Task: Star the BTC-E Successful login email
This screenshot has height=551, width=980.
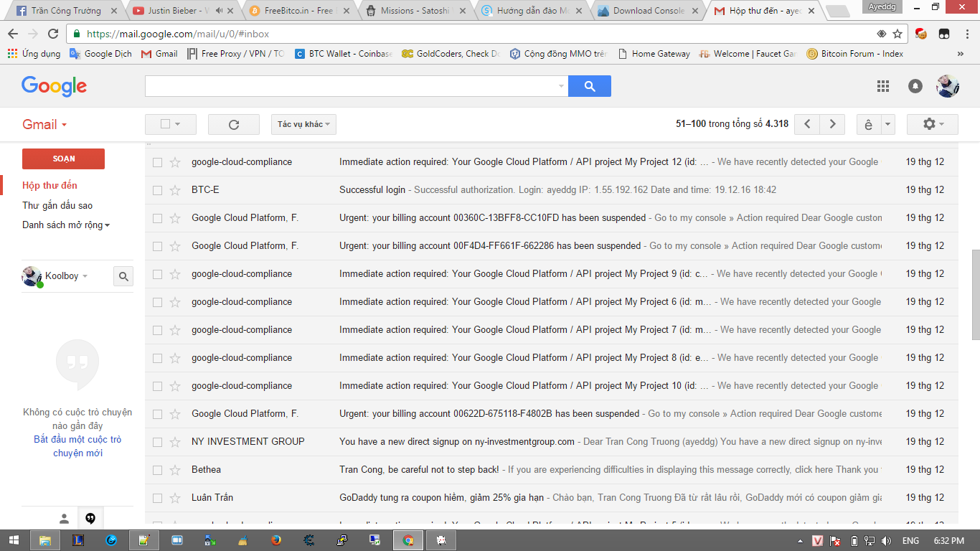Action: click(175, 190)
